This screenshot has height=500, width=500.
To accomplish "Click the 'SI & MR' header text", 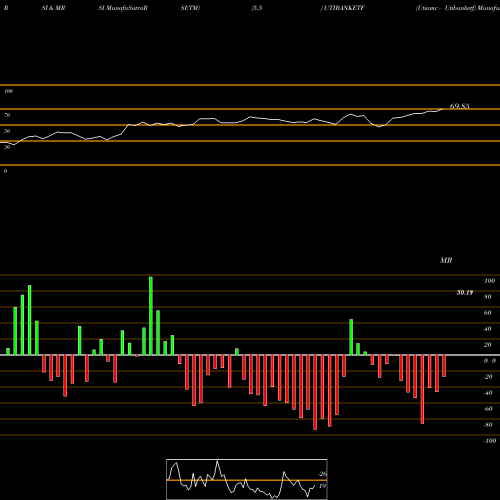I will point(53,8).
